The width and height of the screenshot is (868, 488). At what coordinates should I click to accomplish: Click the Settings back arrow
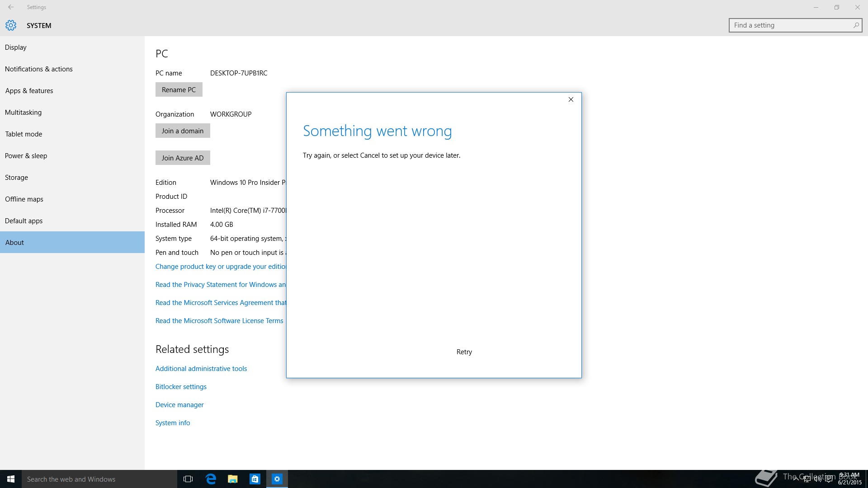tap(11, 7)
